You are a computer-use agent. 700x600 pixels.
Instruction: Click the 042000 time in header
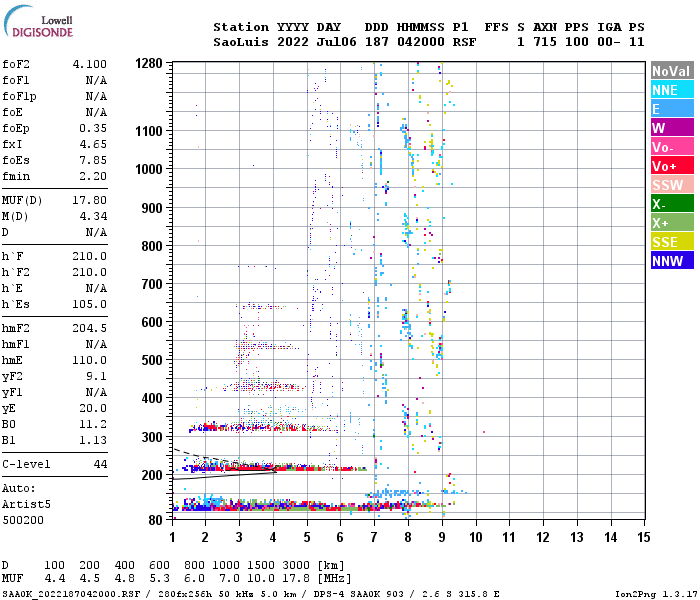point(421,42)
